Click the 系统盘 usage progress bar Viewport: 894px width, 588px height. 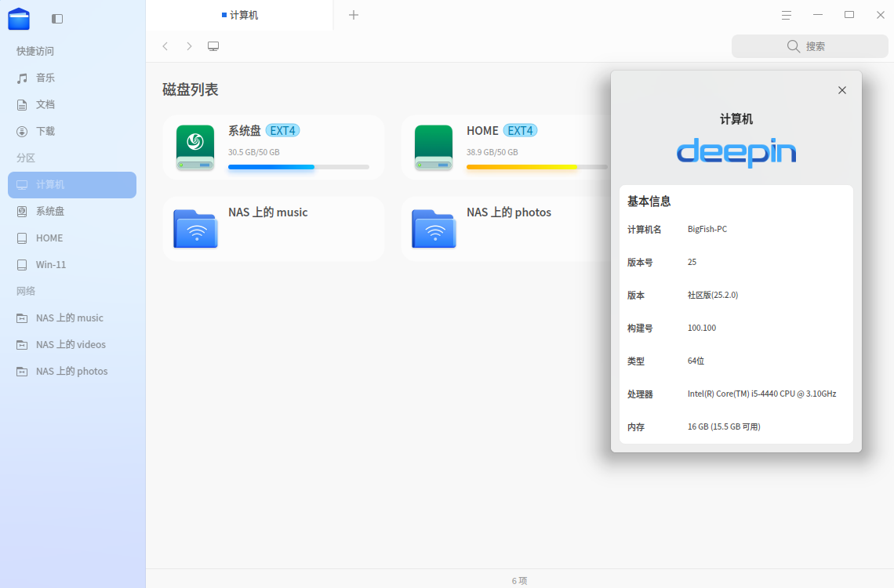point(299,167)
